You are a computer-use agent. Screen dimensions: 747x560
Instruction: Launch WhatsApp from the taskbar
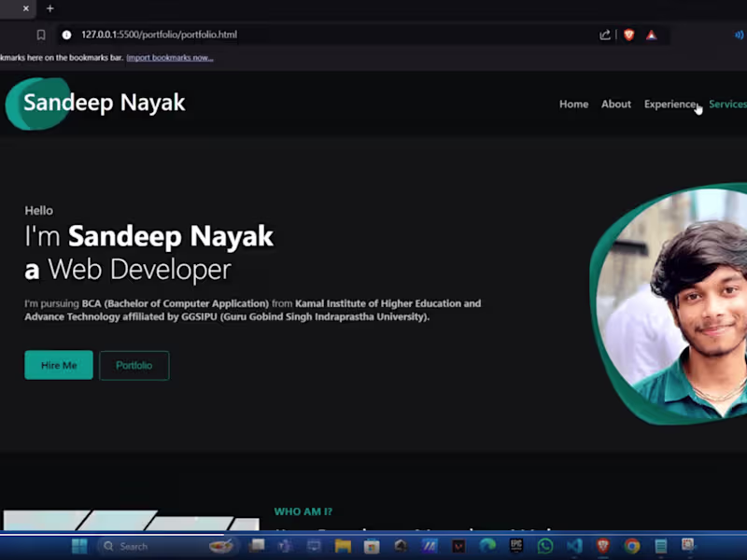[545, 546]
